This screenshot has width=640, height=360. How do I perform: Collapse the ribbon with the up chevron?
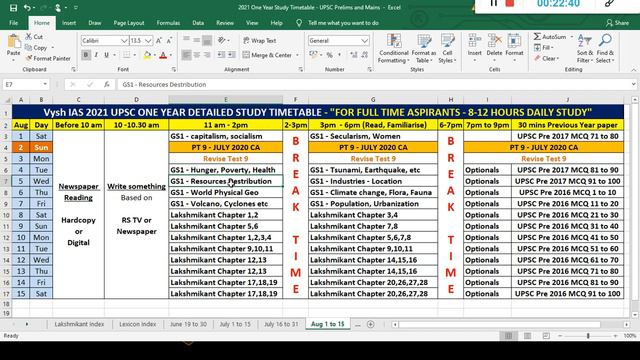[633, 70]
